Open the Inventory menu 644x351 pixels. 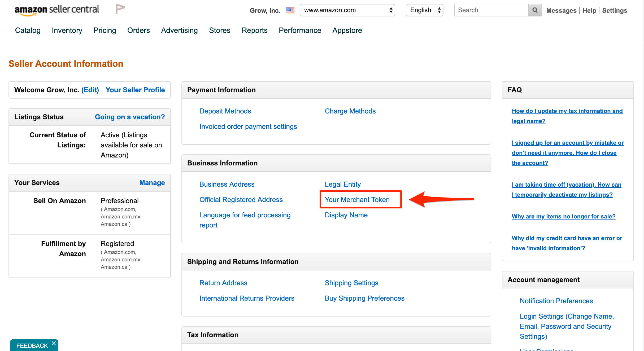point(67,30)
